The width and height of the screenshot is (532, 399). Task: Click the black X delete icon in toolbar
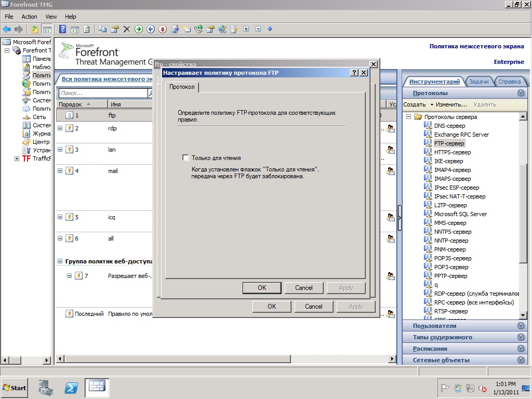(x=127, y=29)
